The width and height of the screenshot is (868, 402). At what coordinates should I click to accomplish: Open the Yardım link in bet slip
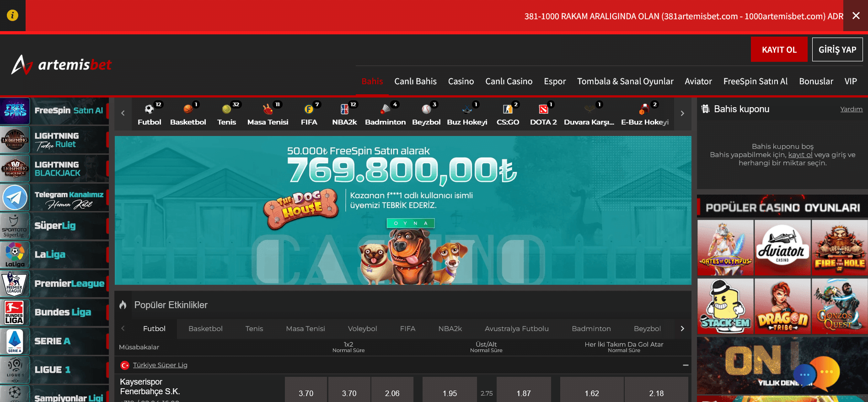851,109
